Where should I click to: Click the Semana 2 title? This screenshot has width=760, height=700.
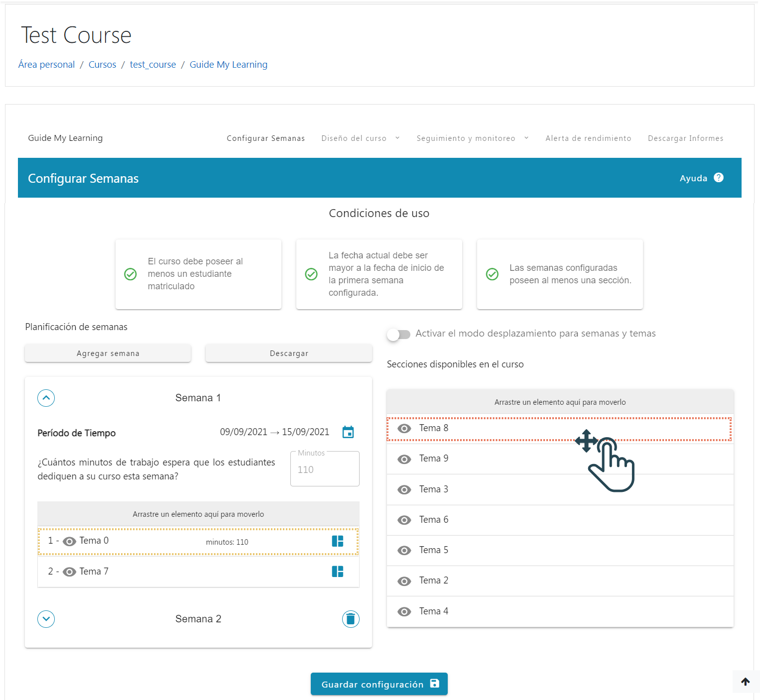[198, 619]
